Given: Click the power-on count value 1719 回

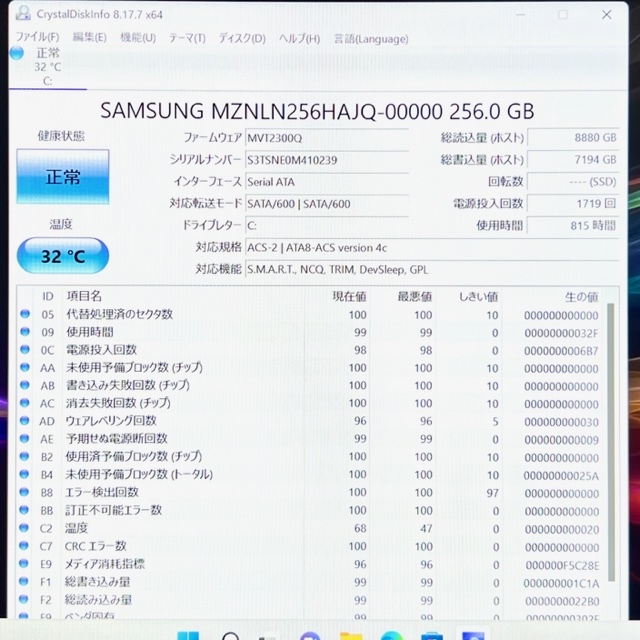Looking at the screenshot, I should 573,204.
